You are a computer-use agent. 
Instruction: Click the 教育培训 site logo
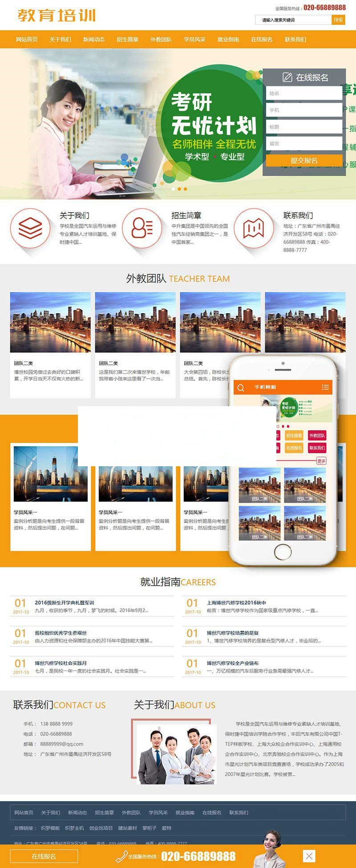click(x=57, y=15)
